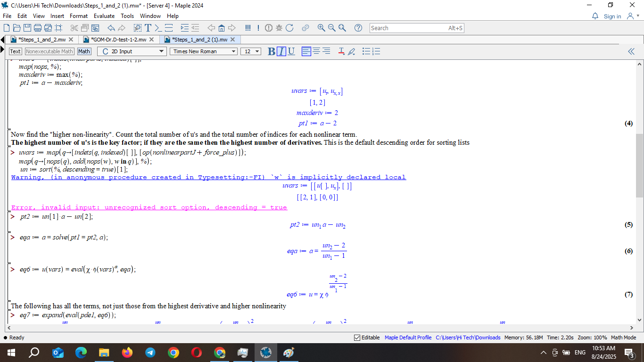
Task: Open the Evaluate menu
Action: click(x=104, y=16)
